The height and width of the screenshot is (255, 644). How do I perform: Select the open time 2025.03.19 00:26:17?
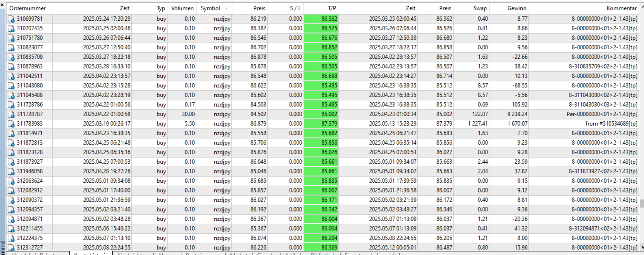click(107, 123)
